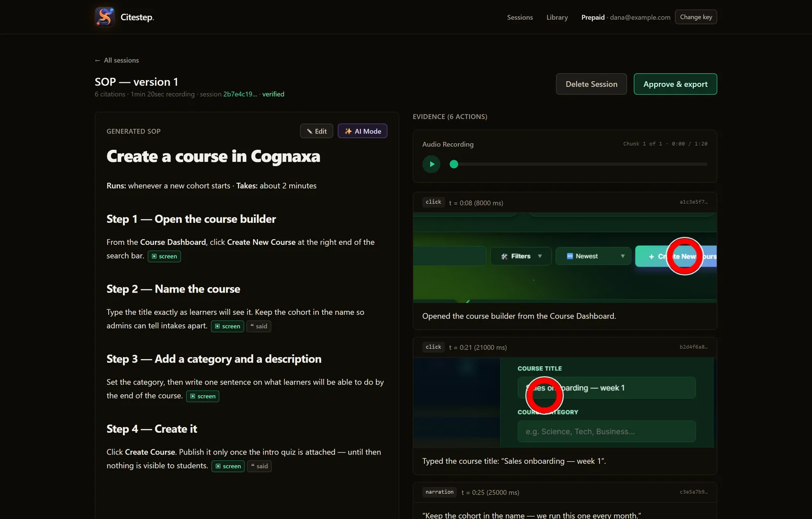Open the Course Title screenshot thumbnail
The height and width of the screenshot is (519, 812).
point(565,403)
